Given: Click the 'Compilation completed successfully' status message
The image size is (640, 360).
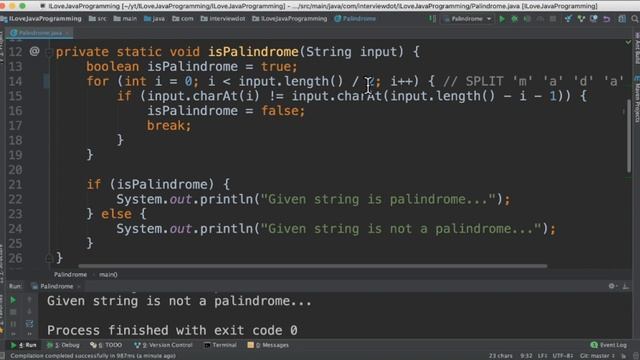Looking at the screenshot, I should click(93, 356).
